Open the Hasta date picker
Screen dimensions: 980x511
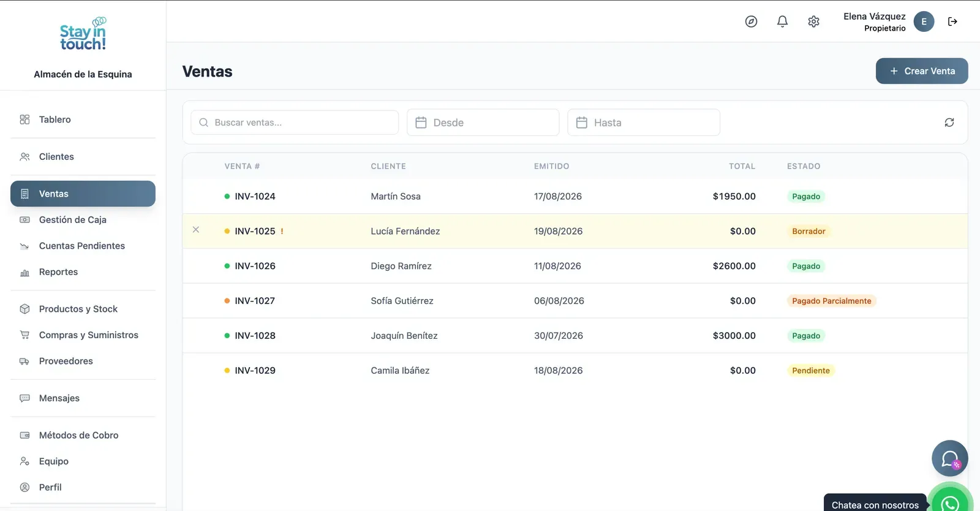point(644,123)
